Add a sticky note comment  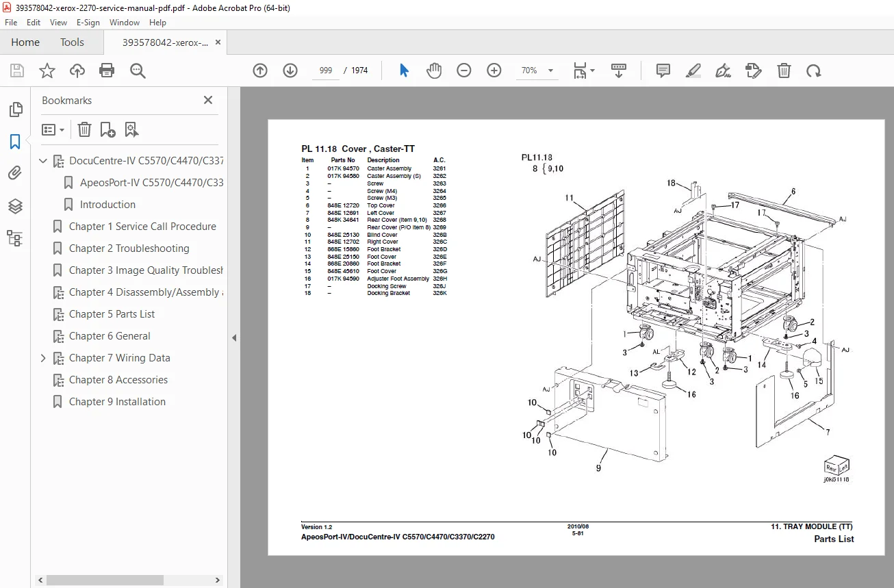[x=663, y=71]
